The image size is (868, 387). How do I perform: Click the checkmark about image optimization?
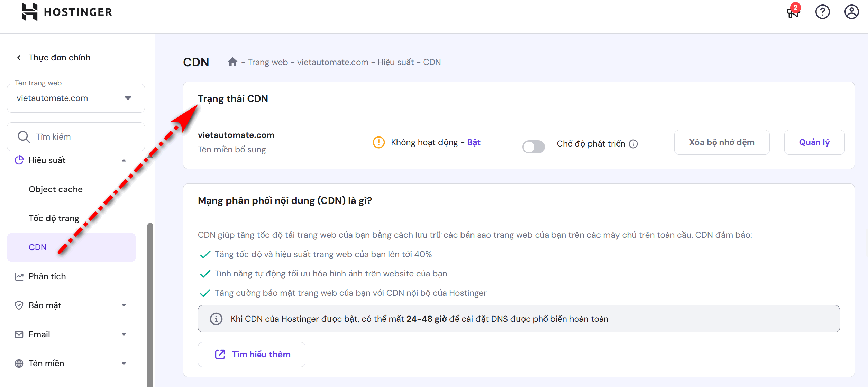click(x=205, y=274)
